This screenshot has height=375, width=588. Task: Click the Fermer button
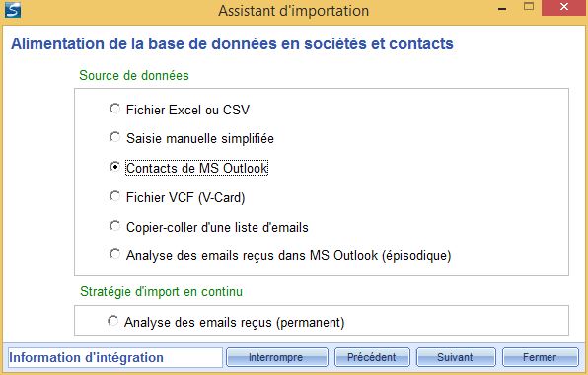[x=541, y=357]
